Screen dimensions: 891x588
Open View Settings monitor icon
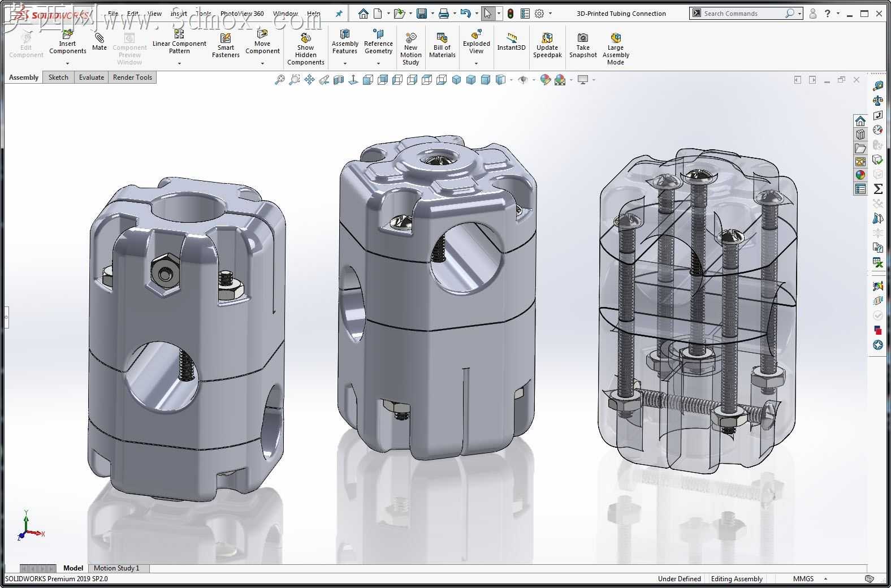582,80
